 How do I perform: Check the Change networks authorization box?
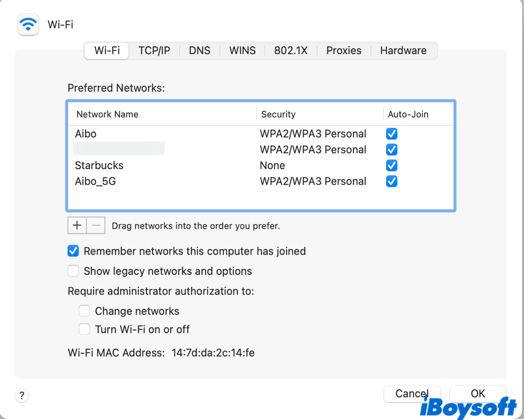[x=84, y=311]
